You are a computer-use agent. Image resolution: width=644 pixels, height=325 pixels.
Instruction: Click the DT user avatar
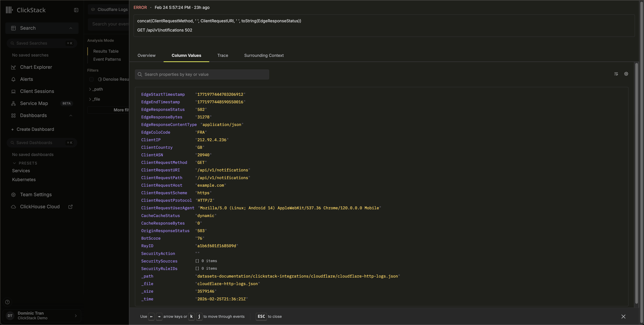click(10, 316)
